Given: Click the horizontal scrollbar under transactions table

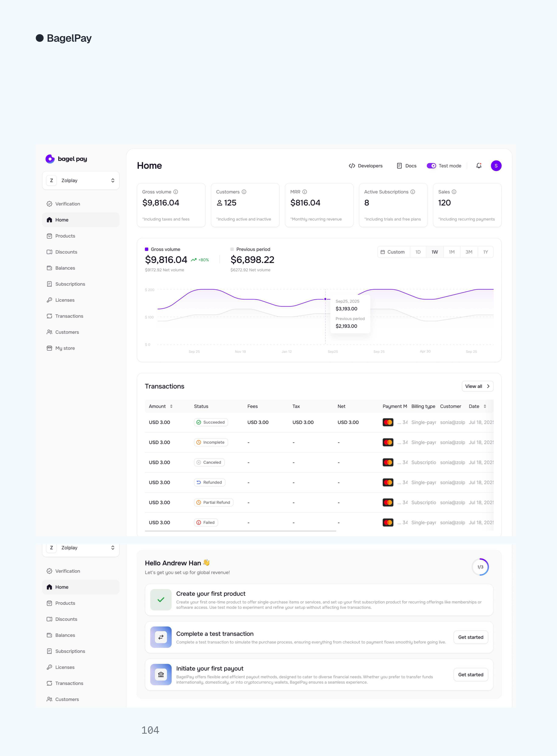Looking at the screenshot, I should 240,531.
